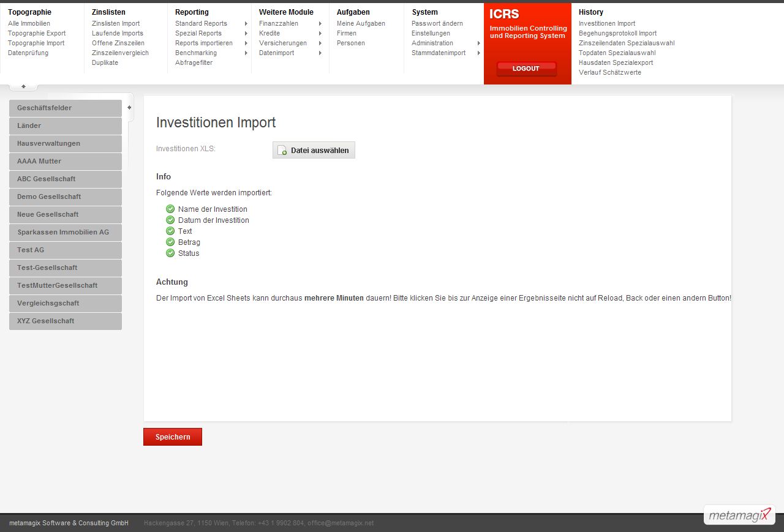Open Firmen under Aufgaben
Screen dimensions: 784x532
[347, 34]
